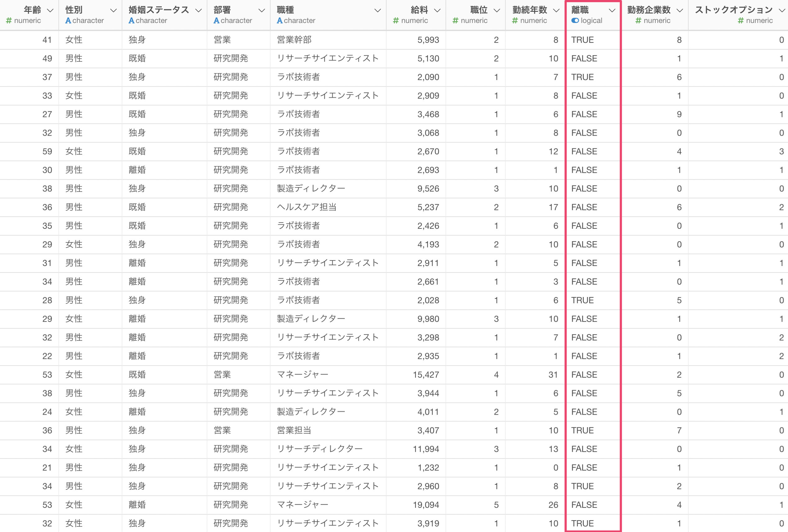
Task: Click age value 21
Action: [x=47, y=467]
